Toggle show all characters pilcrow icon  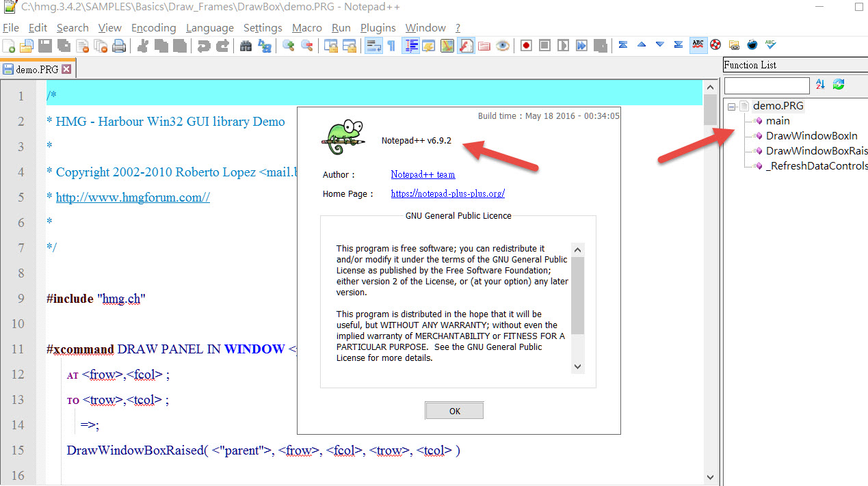(391, 46)
